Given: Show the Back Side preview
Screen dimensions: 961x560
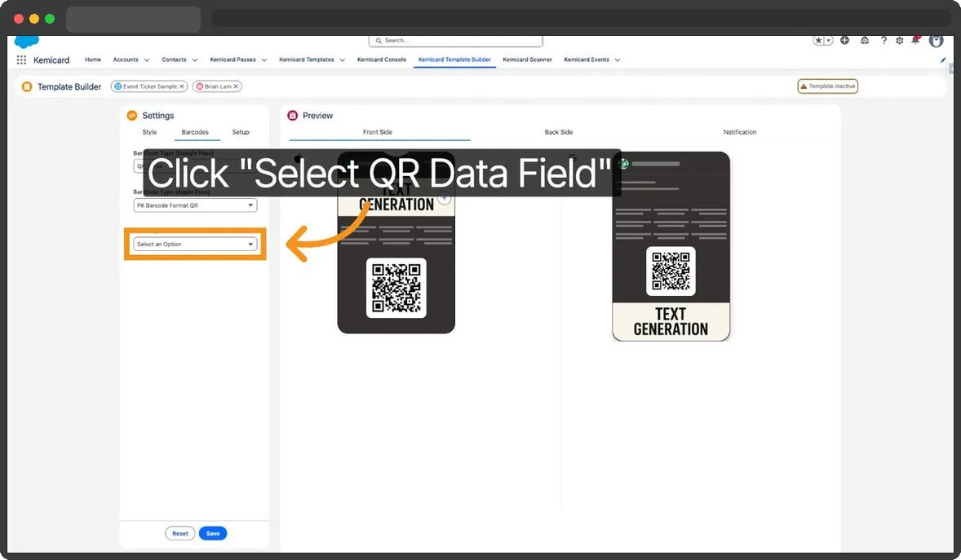Looking at the screenshot, I should coord(558,132).
